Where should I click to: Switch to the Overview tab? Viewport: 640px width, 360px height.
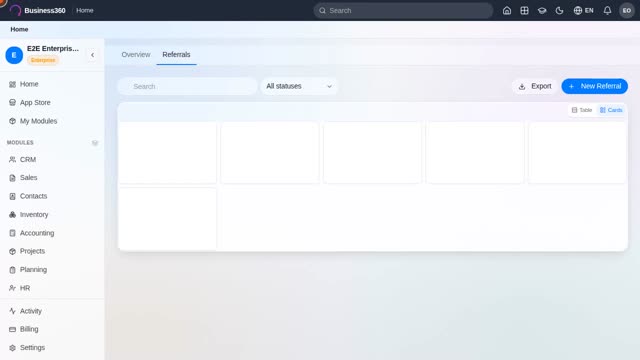coord(136,54)
